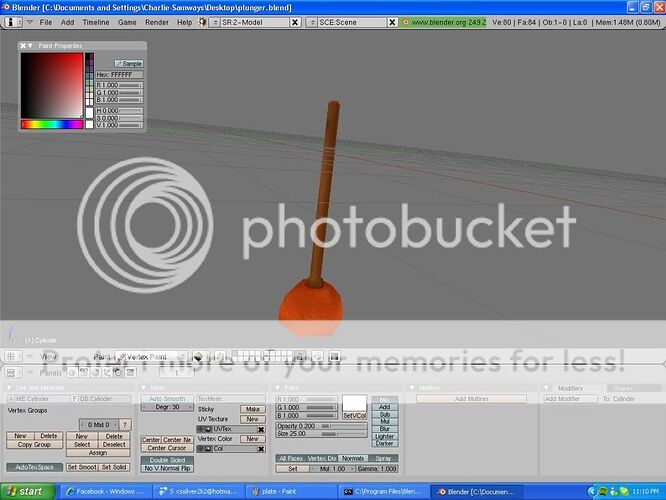This screenshot has height=500, width=666.
Task: Select the Logic context icon in Panels
Action: 72,373
